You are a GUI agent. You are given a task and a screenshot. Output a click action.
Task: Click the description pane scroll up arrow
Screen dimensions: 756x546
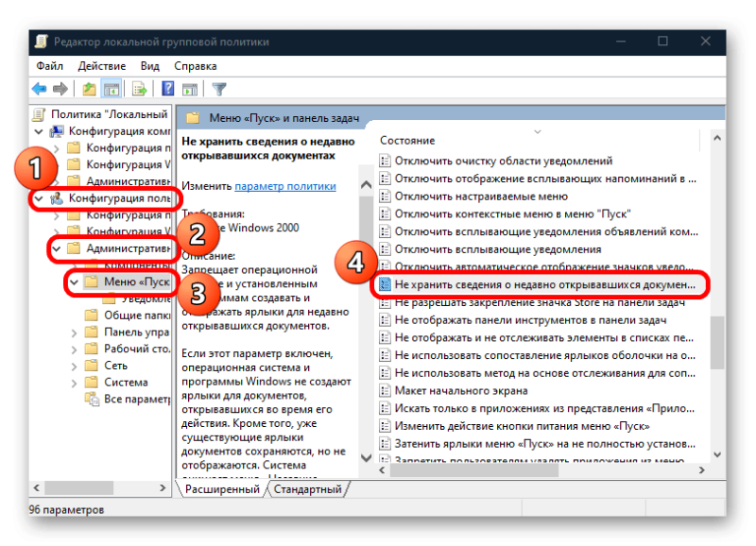(x=366, y=184)
